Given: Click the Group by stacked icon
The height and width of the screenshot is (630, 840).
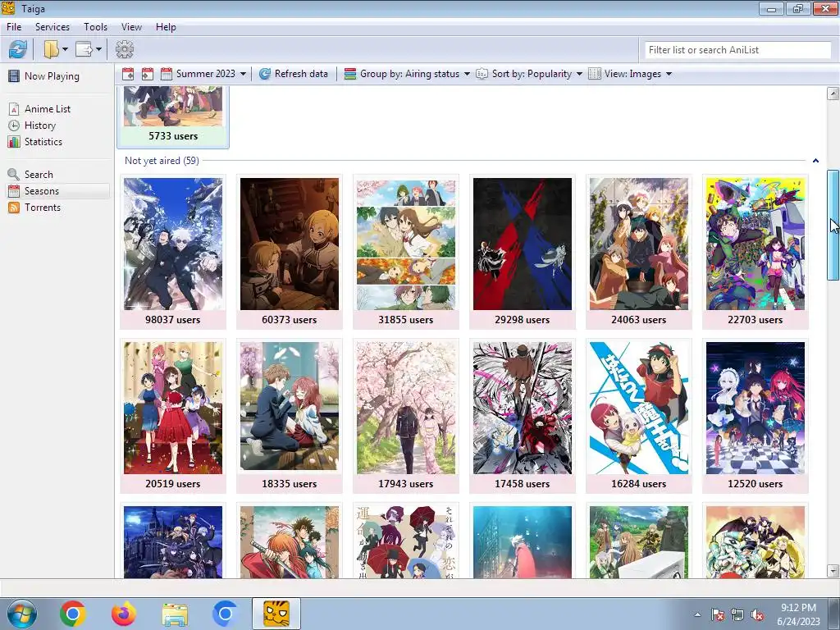Looking at the screenshot, I should click(x=350, y=74).
